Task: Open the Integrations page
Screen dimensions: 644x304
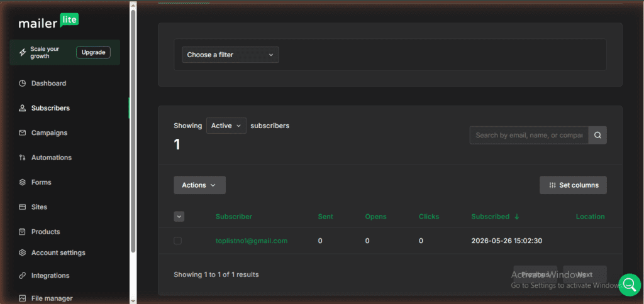Action: 50,276
